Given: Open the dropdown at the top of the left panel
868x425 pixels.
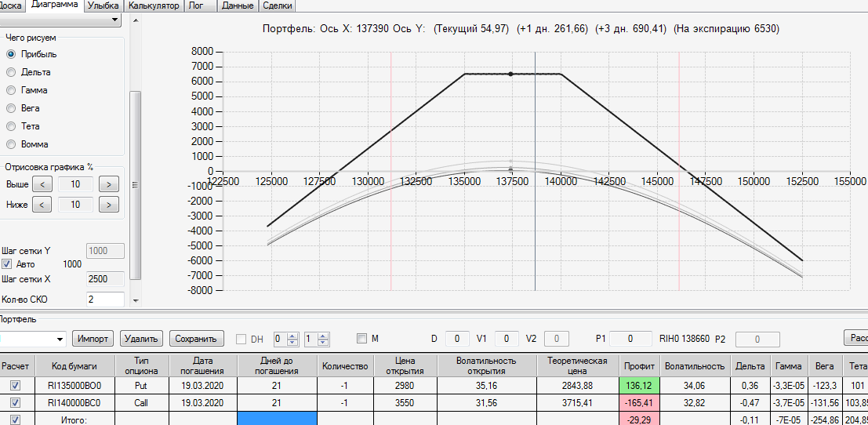Looking at the screenshot, I should [x=115, y=20].
